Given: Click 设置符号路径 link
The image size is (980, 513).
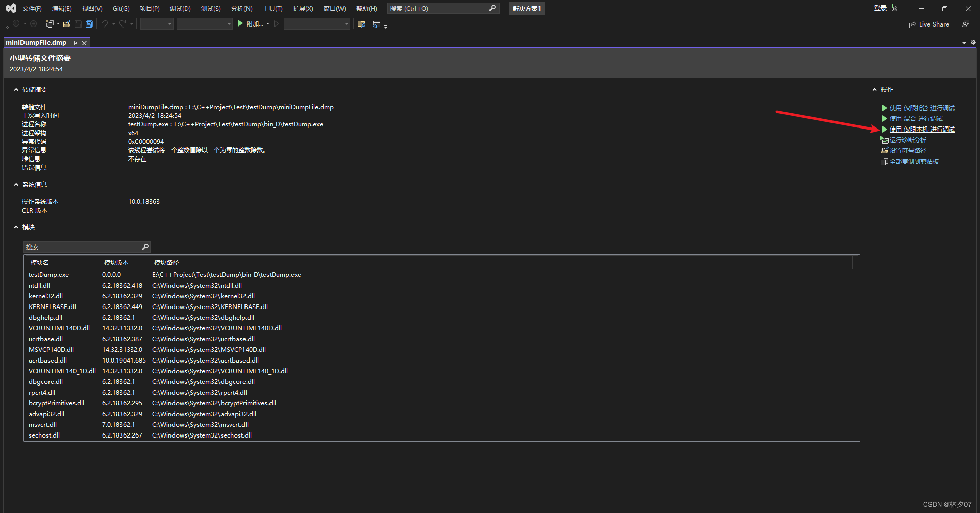Looking at the screenshot, I should click(908, 151).
